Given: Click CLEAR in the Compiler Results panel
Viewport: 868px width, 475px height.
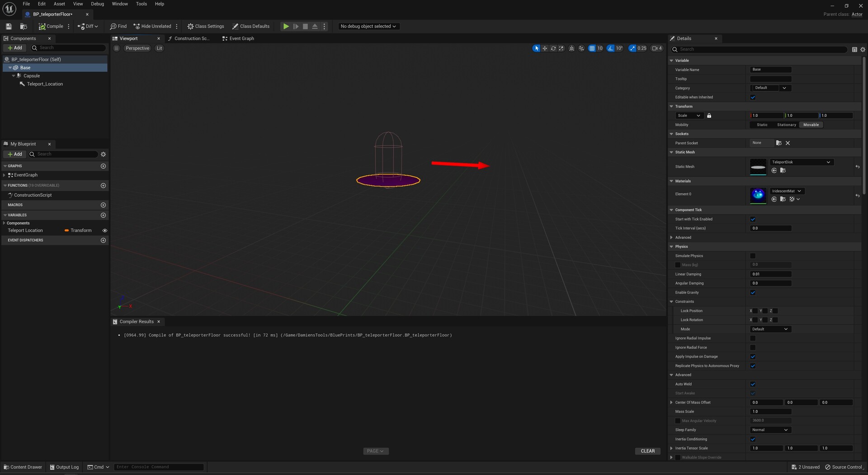Looking at the screenshot, I should (647, 451).
